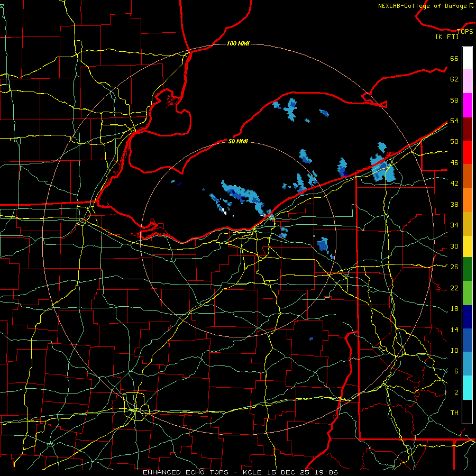Click the "22" legend value
Viewport: 476px width, 476px height.
[x=454, y=288]
